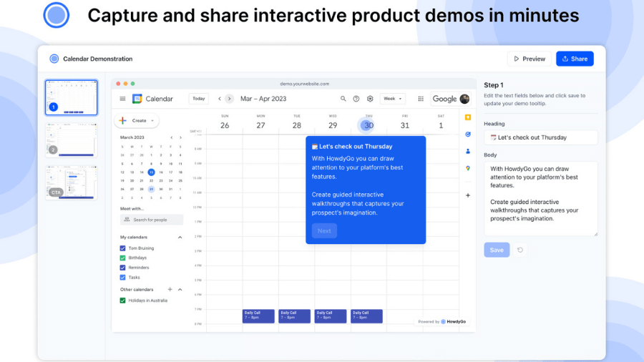Click the HowdyGo logo beside Calendar Demonstration

point(54,59)
